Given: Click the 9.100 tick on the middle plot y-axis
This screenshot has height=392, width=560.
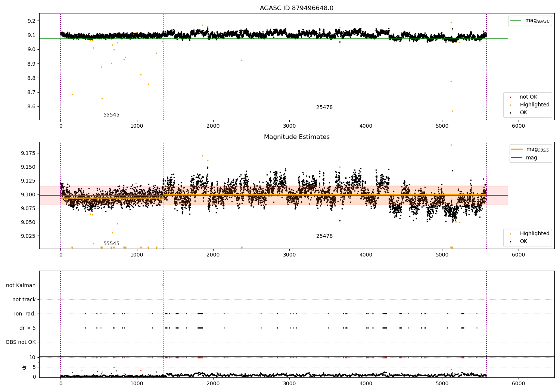Looking at the screenshot, I should tap(28, 195).
